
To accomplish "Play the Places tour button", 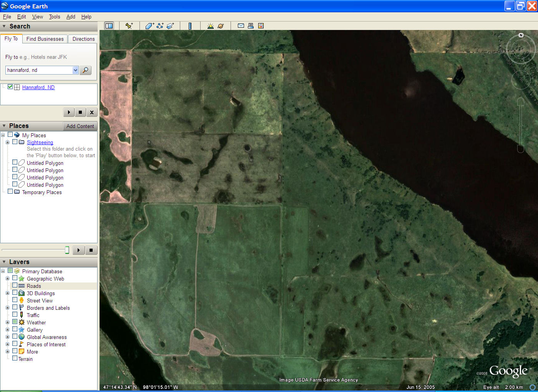I will (78, 250).
